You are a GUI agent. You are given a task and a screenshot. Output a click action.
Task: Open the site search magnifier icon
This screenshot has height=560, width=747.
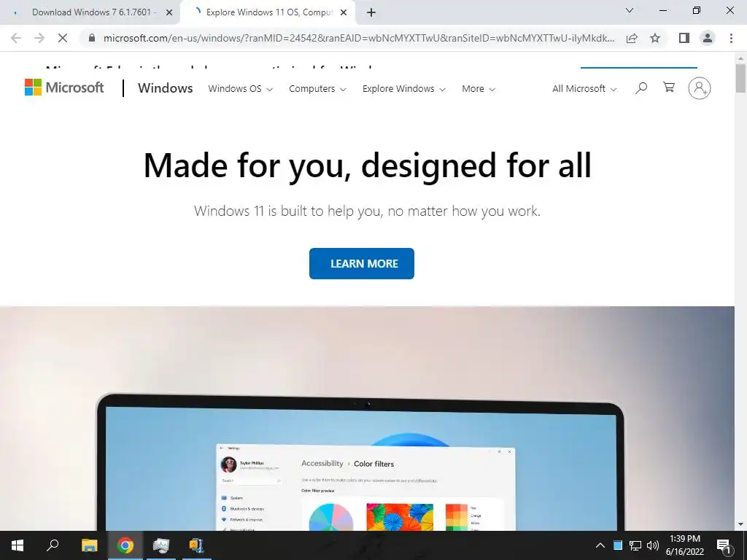(641, 87)
